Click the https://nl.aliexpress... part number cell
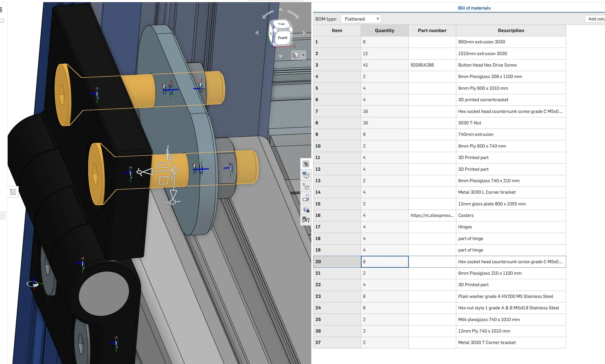The height and width of the screenshot is (364, 605). (432, 215)
